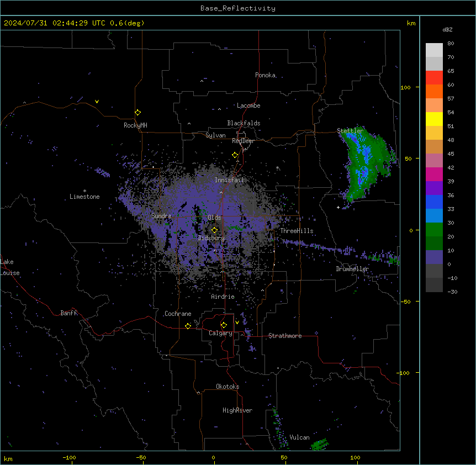
Task: Click the Base_Reflectivity title text
Action: coord(238,8)
